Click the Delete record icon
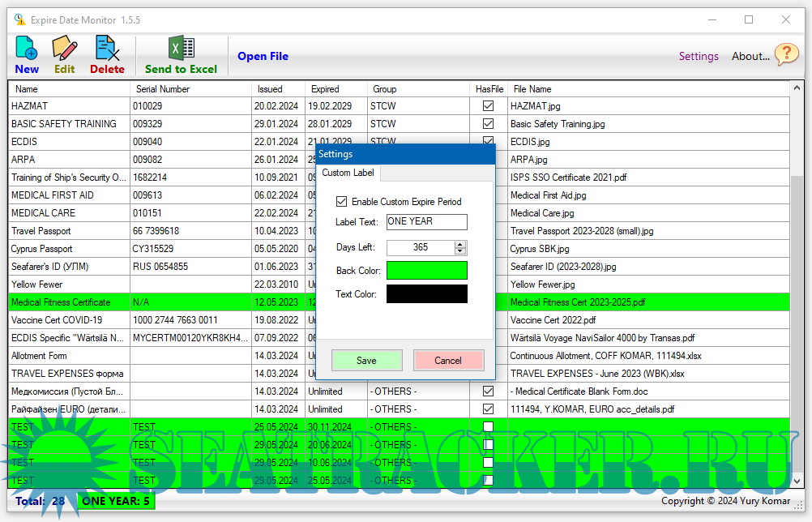Image resolution: width=812 pixels, height=522 pixels. (x=107, y=49)
